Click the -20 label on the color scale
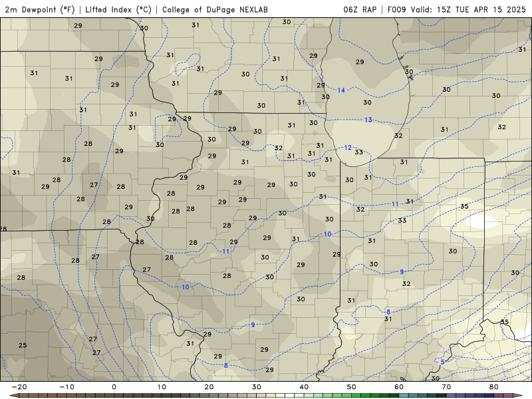 [x=19, y=387]
